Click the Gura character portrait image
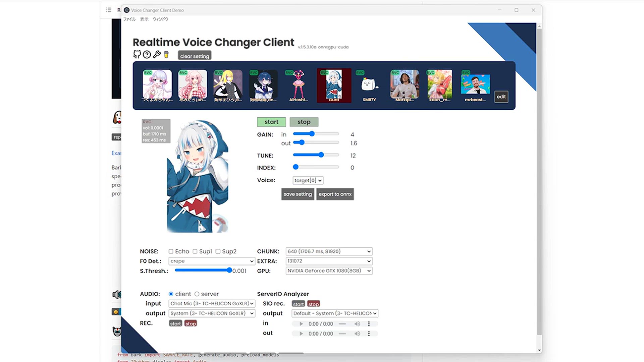Screen dimensions: 644x362 [198, 176]
